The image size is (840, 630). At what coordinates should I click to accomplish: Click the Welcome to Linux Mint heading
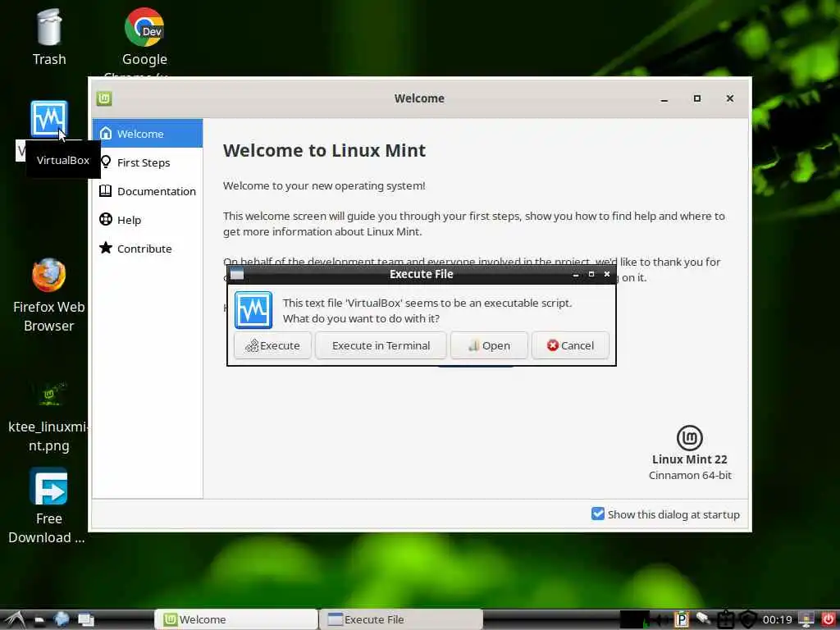click(324, 151)
